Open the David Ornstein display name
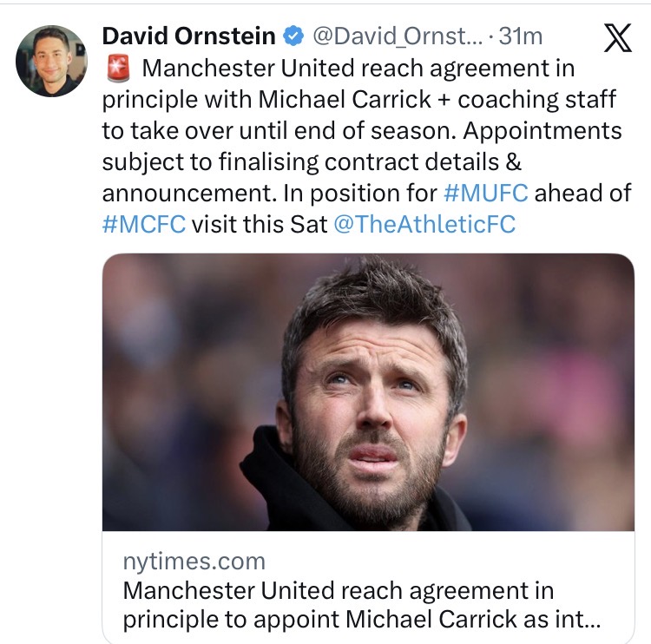 pos(189,36)
